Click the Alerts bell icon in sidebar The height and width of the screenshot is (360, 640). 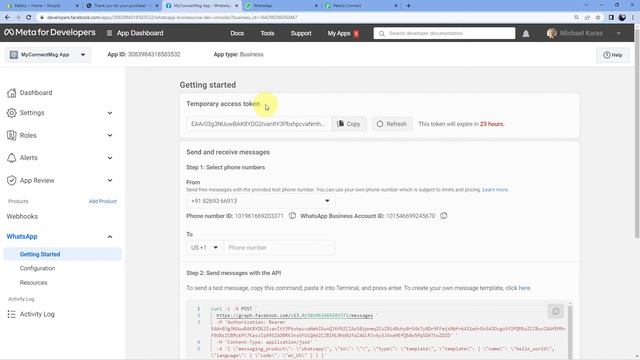(x=12, y=158)
